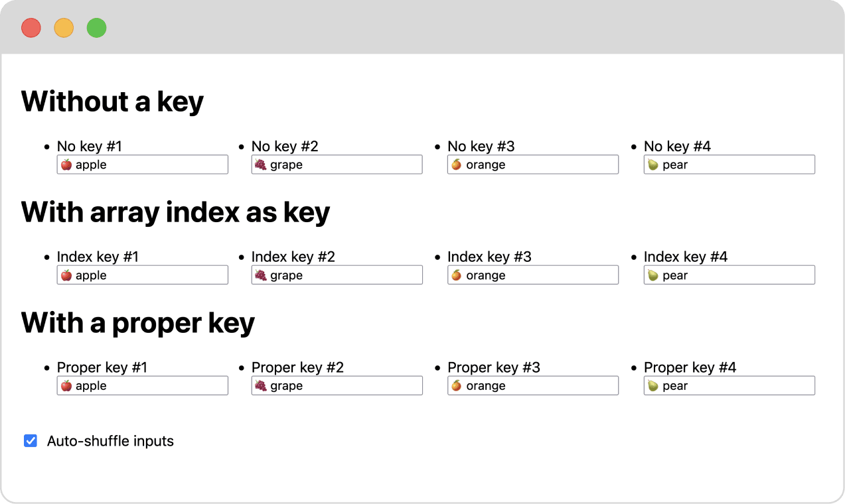Click the "With array index as key" heading

[175, 212]
